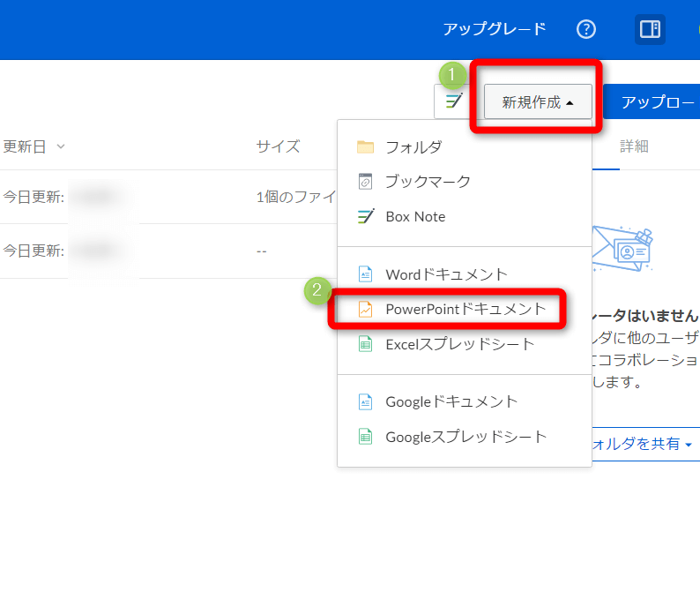Select Googleスプレッドシート menu entry
Screen dimensions: 700x592
tap(465, 437)
